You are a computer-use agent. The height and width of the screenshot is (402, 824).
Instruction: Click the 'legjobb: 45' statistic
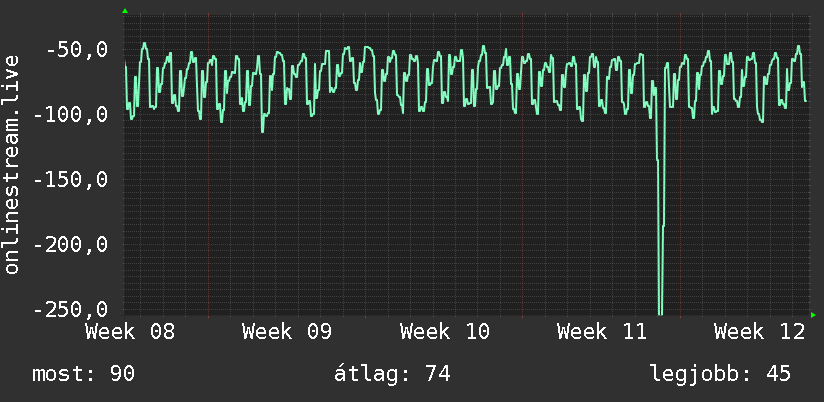[720, 374]
